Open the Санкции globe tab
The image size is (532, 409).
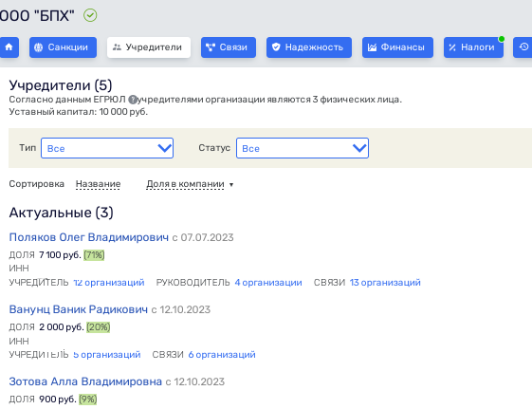coord(64,47)
